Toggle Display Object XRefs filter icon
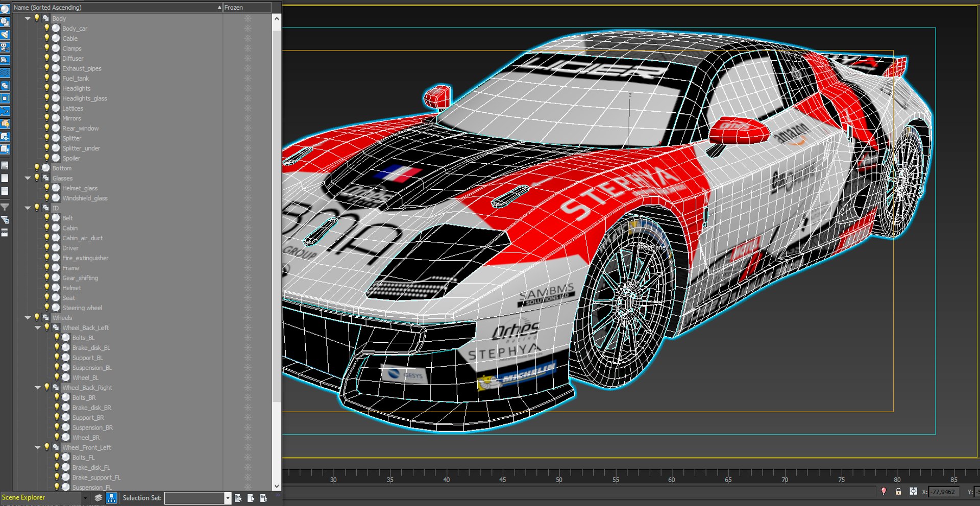The height and width of the screenshot is (506, 980). click(5, 98)
